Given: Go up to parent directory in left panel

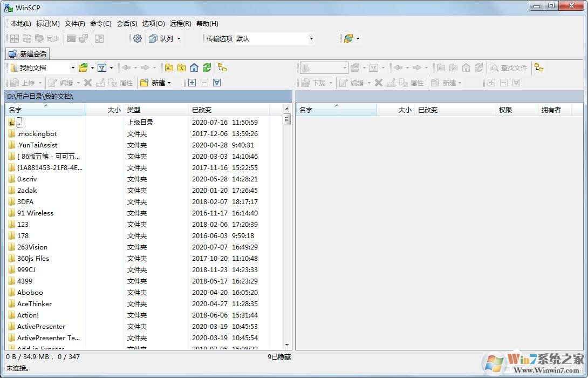Looking at the screenshot, I should click(169, 67).
